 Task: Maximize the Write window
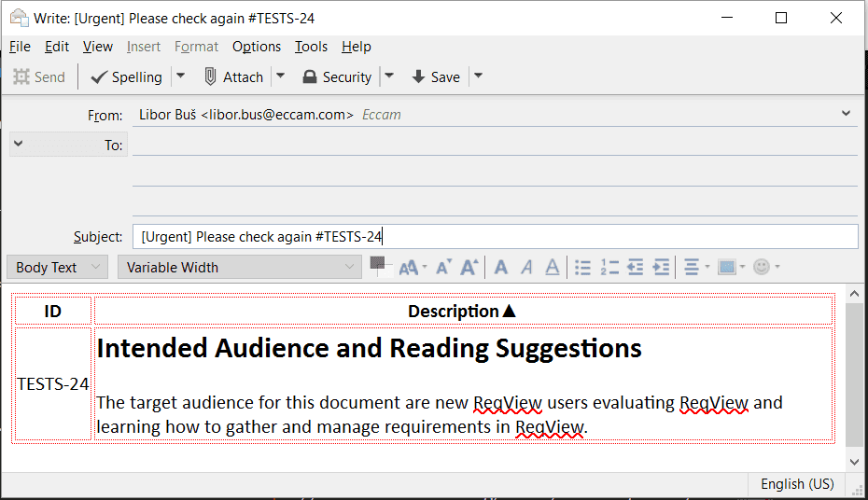click(781, 19)
